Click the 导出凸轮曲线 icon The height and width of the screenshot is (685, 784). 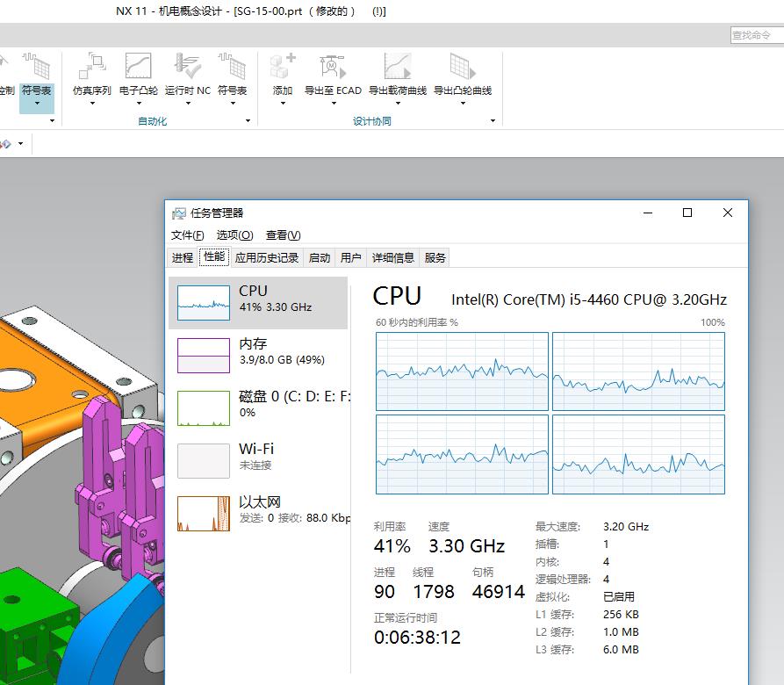(x=463, y=66)
